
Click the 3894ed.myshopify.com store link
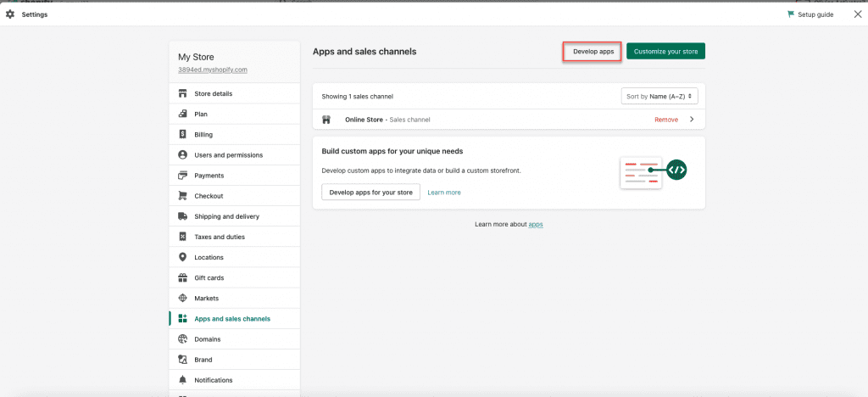[213, 70]
